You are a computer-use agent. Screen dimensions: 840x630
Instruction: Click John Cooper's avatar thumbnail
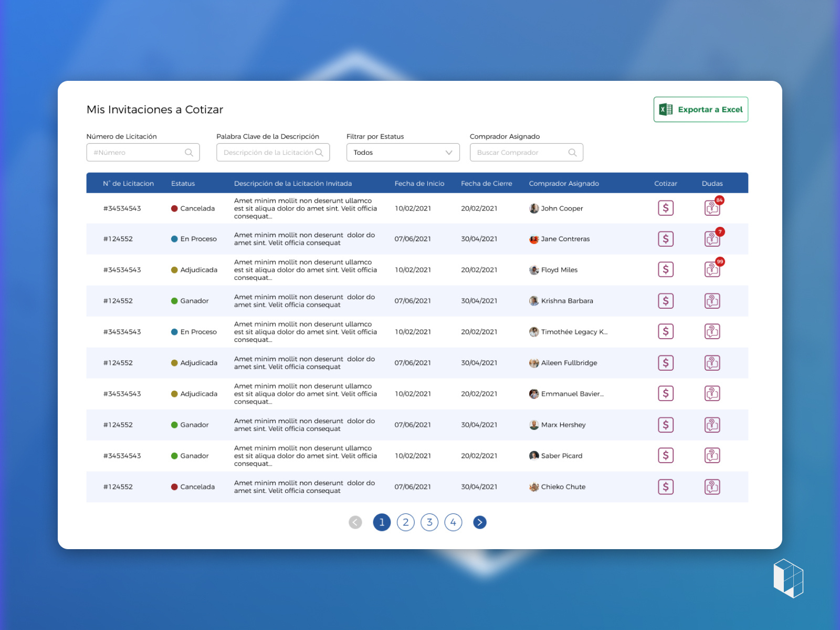pos(534,208)
